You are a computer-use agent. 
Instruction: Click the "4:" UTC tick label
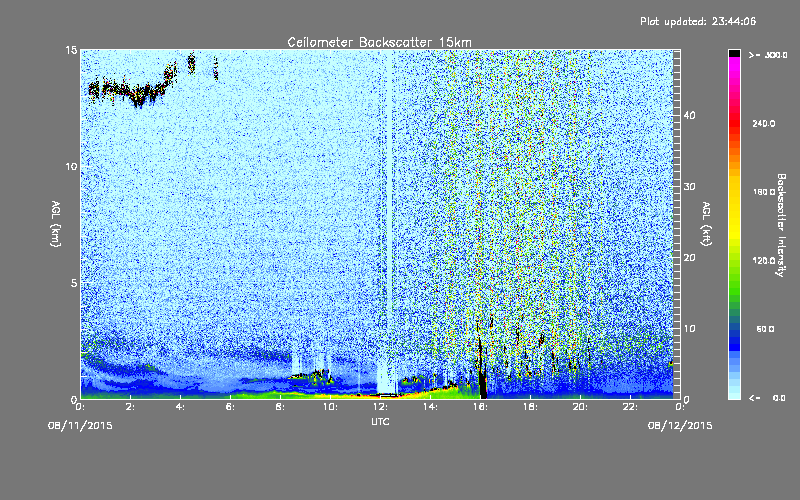click(x=181, y=407)
